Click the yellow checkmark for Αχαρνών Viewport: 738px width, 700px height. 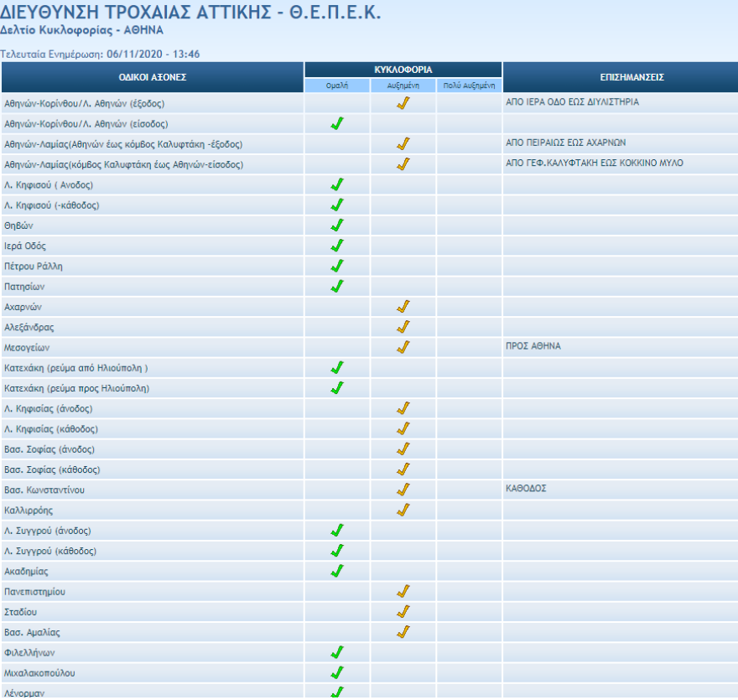(x=403, y=307)
